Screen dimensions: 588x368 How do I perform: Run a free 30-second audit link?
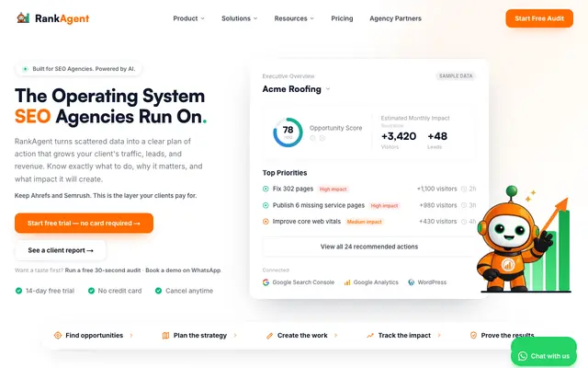(x=103, y=270)
